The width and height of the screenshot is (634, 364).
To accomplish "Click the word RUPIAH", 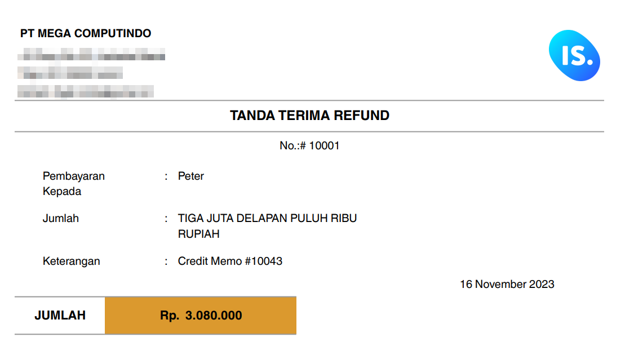I will (x=198, y=234).
